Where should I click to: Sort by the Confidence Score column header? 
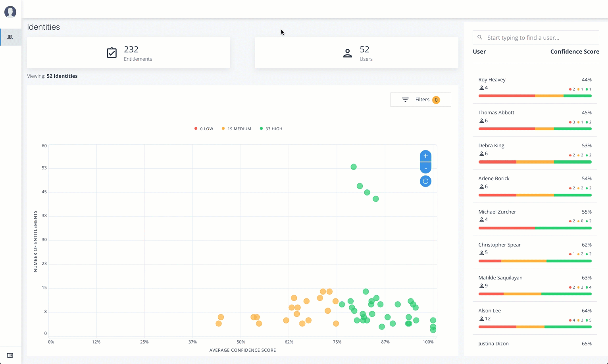tap(574, 52)
